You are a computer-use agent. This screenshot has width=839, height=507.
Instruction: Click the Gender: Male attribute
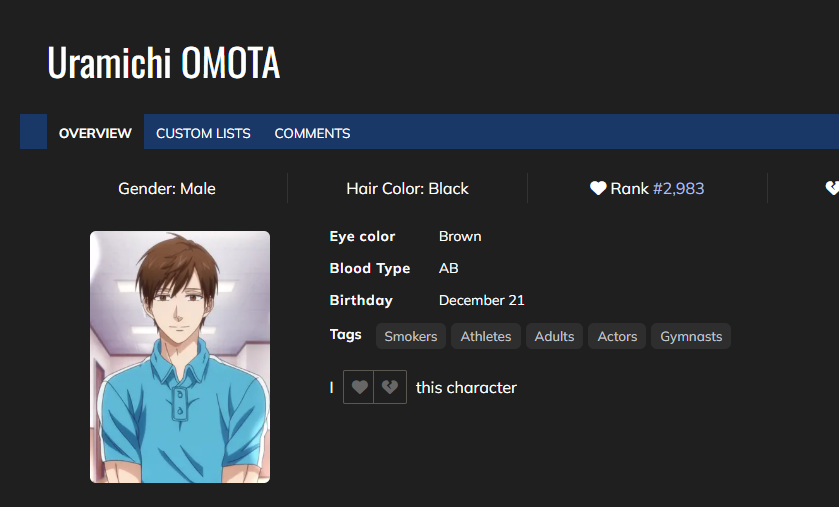(x=167, y=188)
